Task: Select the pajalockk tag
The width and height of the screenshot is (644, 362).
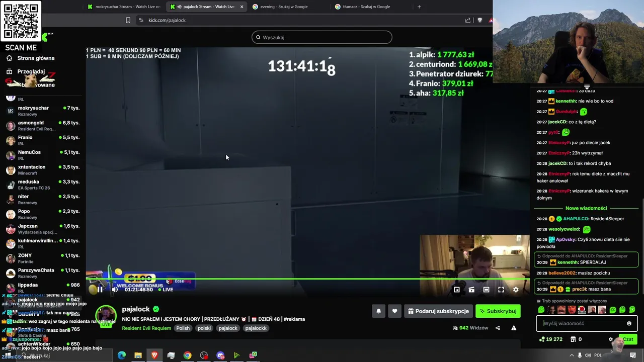Action: point(256,328)
